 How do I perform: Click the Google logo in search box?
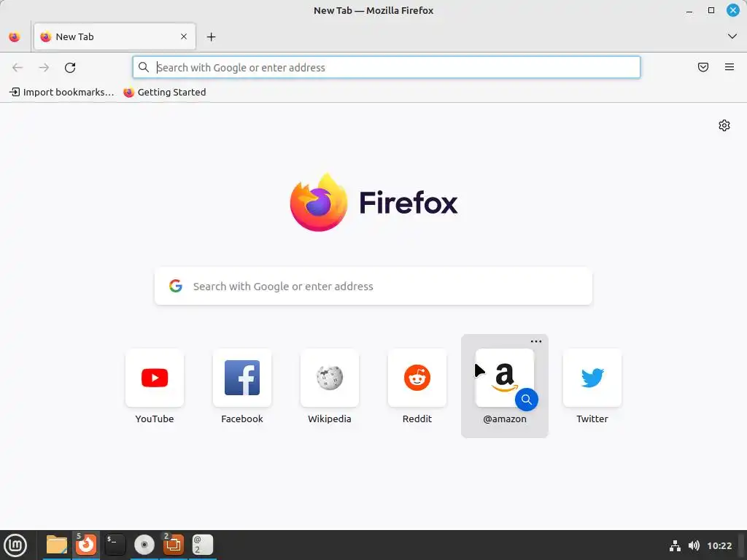click(x=176, y=286)
